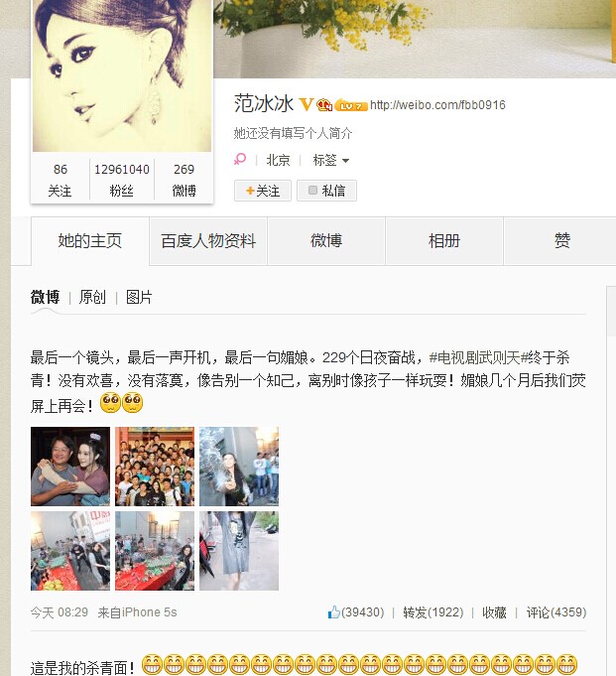Filter posts by 图片
616x676 pixels.
click(139, 297)
